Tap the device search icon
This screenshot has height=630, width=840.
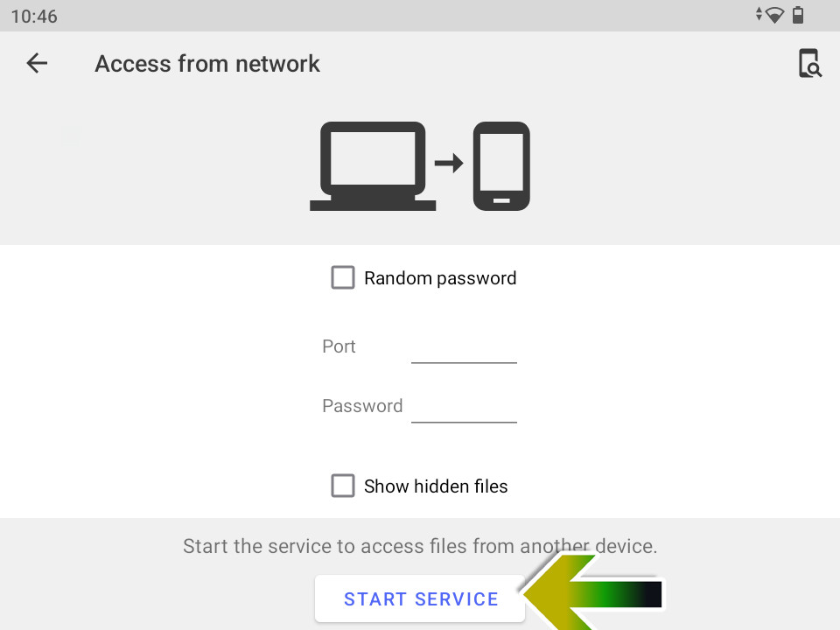pyautogui.click(x=810, y=64)
